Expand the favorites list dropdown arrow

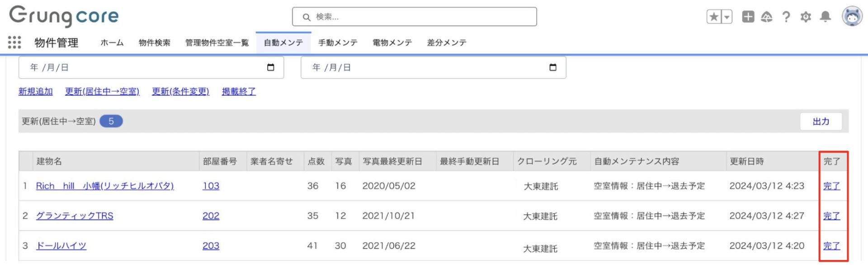[726, 17]
